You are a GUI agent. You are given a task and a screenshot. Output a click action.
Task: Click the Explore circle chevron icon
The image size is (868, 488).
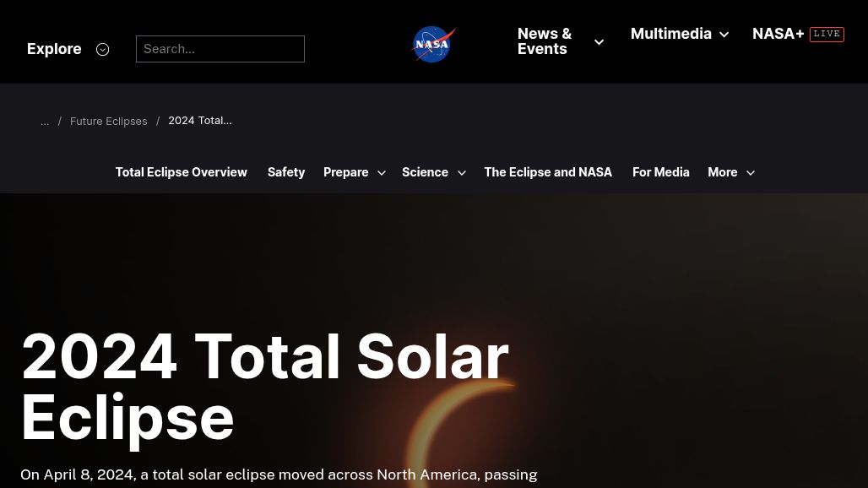coord(102,49)
